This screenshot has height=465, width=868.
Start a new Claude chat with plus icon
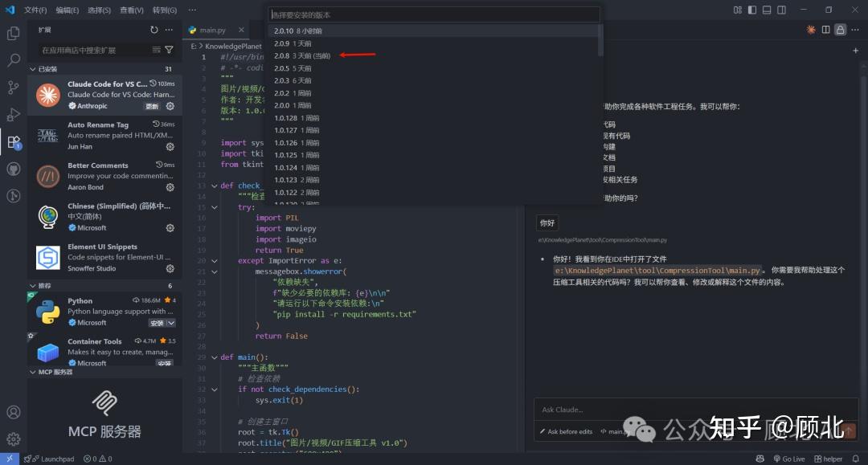855,51
